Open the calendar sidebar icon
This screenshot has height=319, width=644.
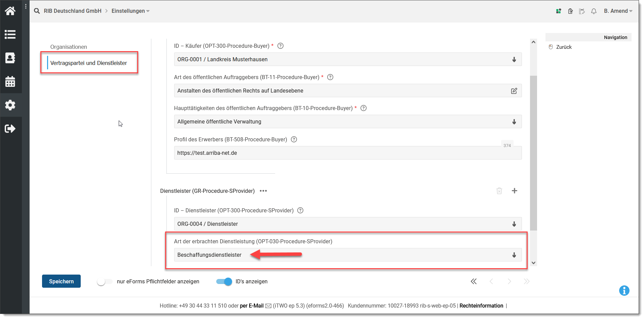pyautogui.click(x=10, y=81)
